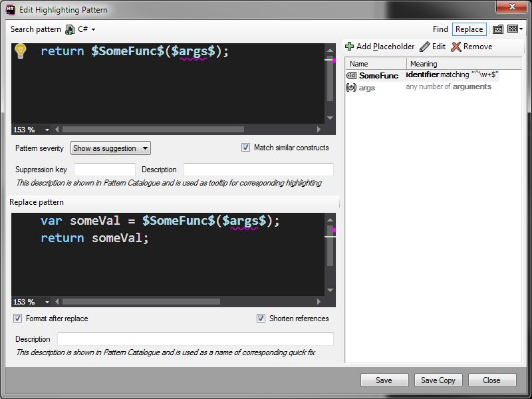The width and height of the screenshot is (532, 399).
Task: Click replace editor scroll-left arrow
Action: [57, 302]
